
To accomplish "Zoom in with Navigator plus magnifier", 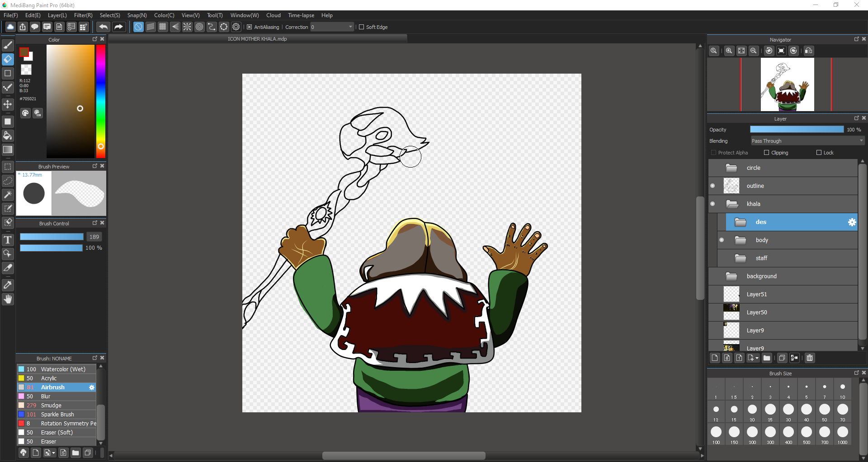I will (729, 51).
